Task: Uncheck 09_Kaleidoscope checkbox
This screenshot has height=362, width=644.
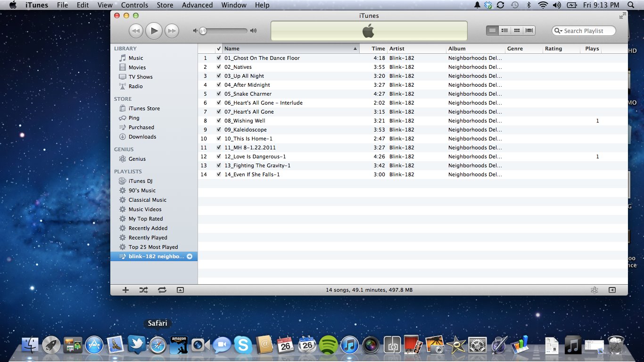Action: pos(219,130)
